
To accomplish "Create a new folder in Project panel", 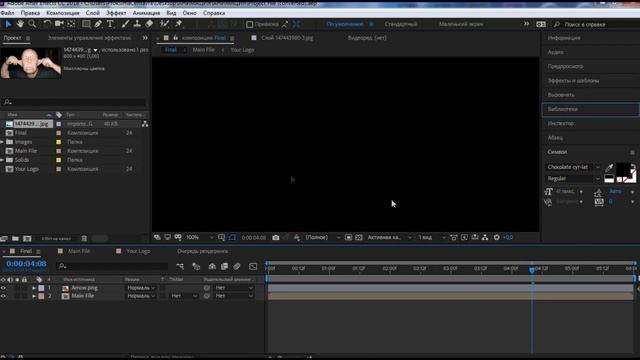I will point(15,238).
